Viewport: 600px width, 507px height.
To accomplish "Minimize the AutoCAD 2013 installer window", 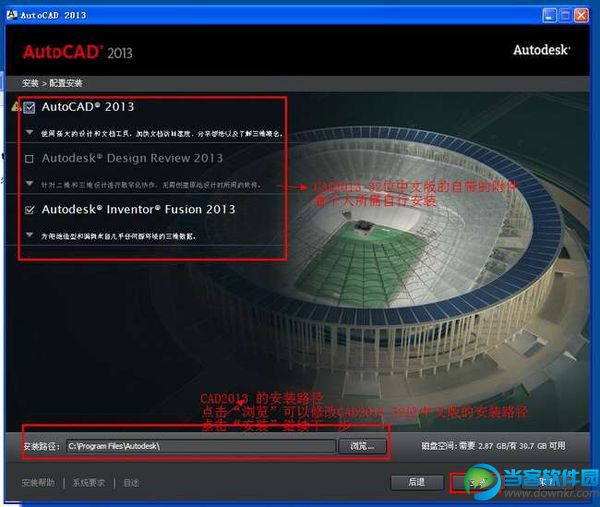I will point(549,16).
